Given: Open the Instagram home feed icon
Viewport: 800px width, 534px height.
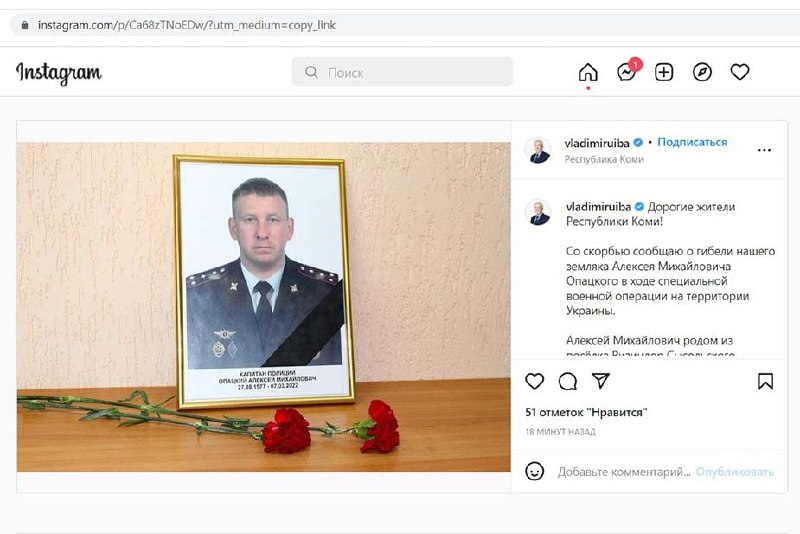Looking at the screenshot, I should 588,72.
